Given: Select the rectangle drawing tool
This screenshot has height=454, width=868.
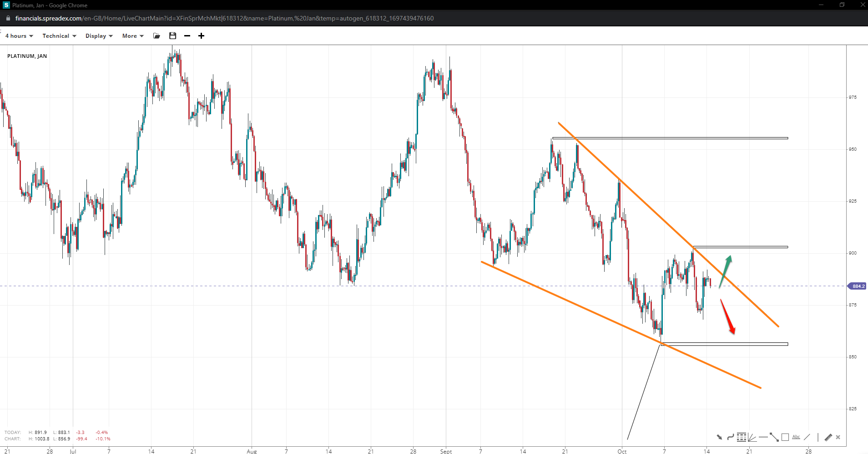Looking at the screenshot, I should tap(785, 437).
